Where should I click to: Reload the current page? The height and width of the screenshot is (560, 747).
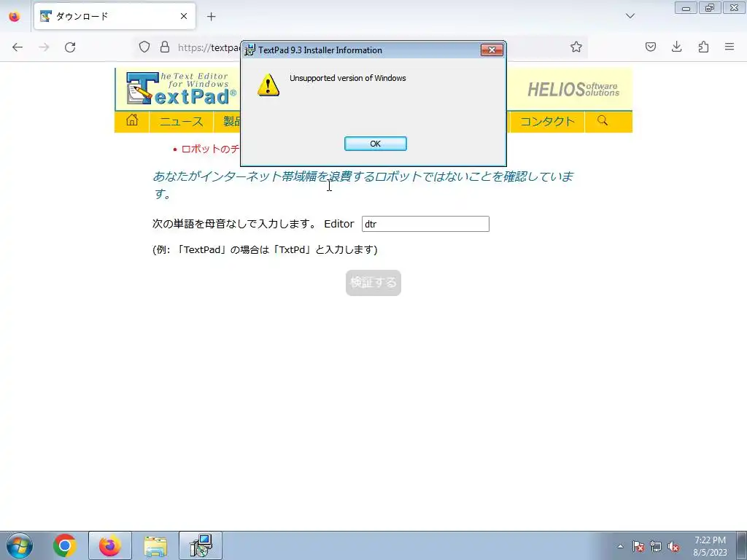coord(70,47)
